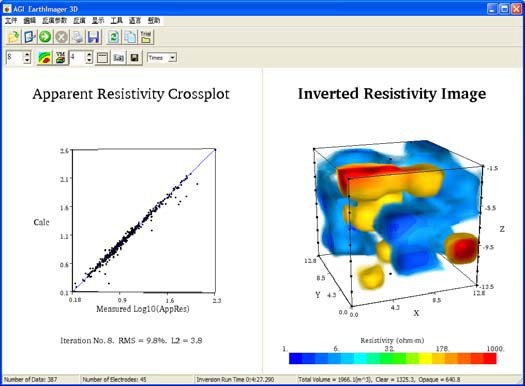Click the red end of resistivity color scale
The width and height of the screenshot is (525, 386).
pyautogui.click(x=490, y=358)
